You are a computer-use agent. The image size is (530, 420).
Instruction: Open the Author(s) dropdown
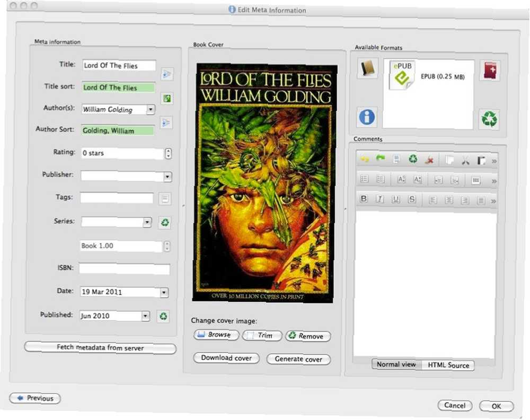coord(151,109)
